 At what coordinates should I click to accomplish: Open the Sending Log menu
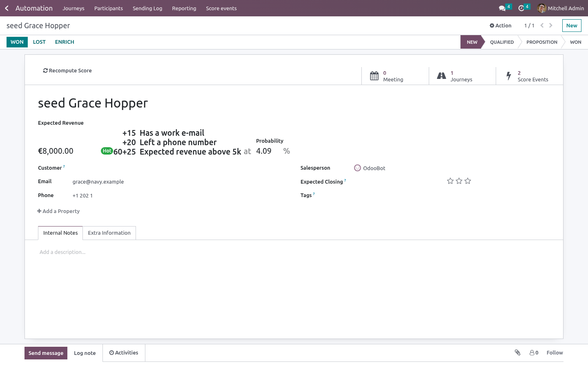tap(147, 8)
